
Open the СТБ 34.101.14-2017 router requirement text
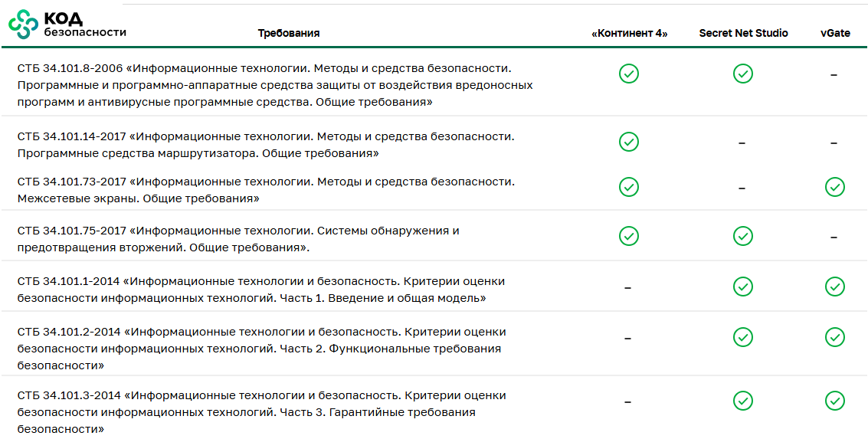tap(265, 145)
